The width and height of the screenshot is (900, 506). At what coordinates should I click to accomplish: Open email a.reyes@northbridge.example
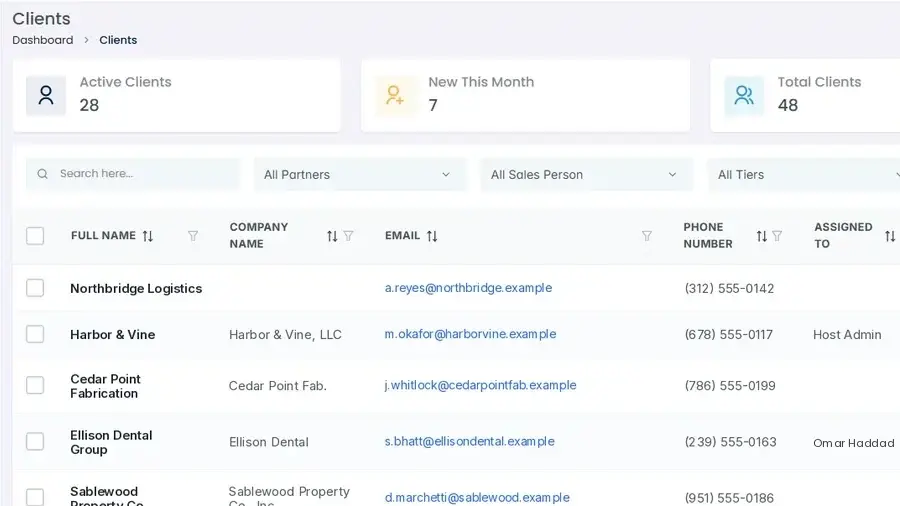tap(468, 288)
